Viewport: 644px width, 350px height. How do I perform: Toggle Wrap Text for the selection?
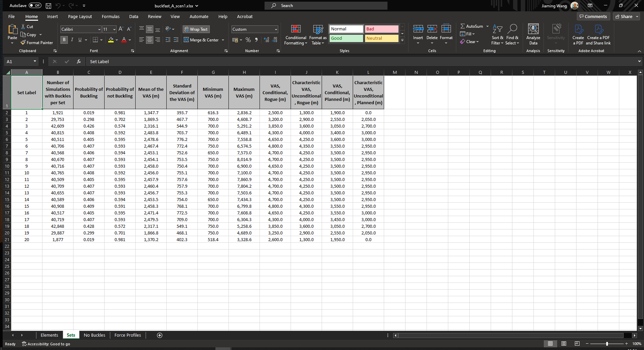click(196, 29)
